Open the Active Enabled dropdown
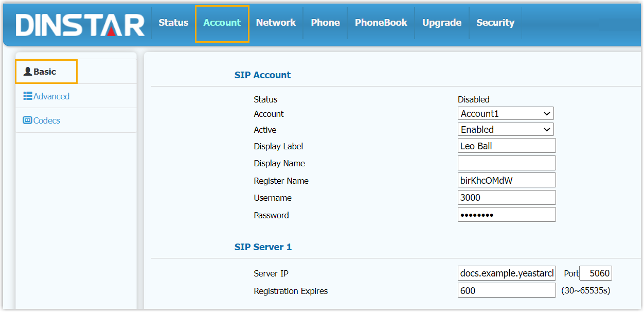This screenshot has height=312, width=644. click(x=506, y=130)
